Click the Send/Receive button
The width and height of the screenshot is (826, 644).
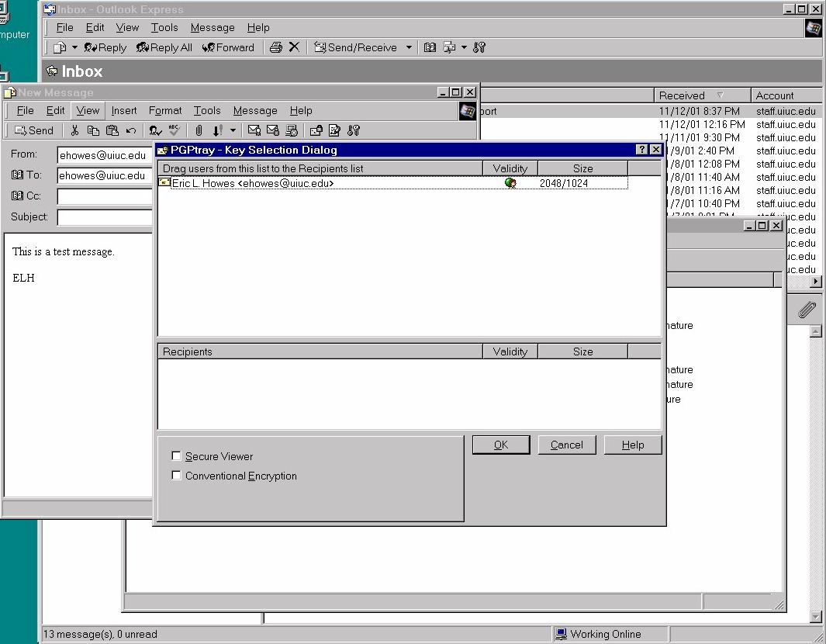tap(355, 47)
